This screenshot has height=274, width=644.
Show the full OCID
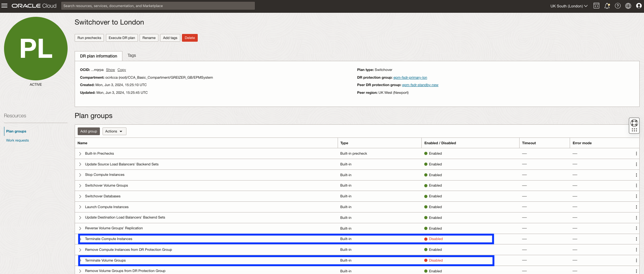(x=110, y=70)
